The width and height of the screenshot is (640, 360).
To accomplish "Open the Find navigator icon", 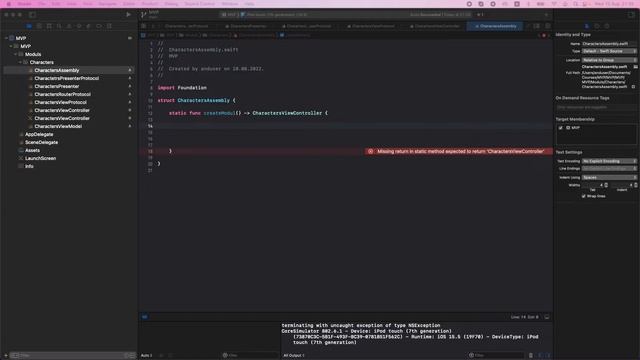I will pyautogui.click(x=59, y=26).
